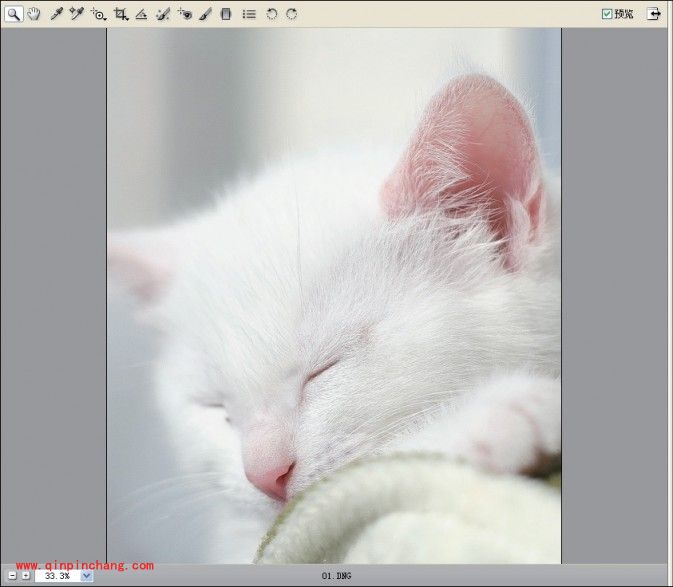Select the Straighten tool
The width and height of the screenshot is (673, 587).
[x=141, y=14]
